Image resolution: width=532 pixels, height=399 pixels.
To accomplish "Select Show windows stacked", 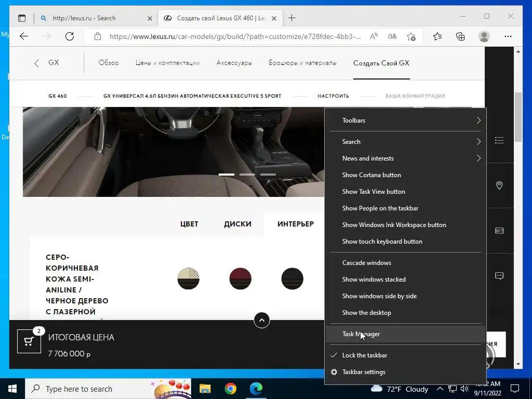I will coord(405,280).
